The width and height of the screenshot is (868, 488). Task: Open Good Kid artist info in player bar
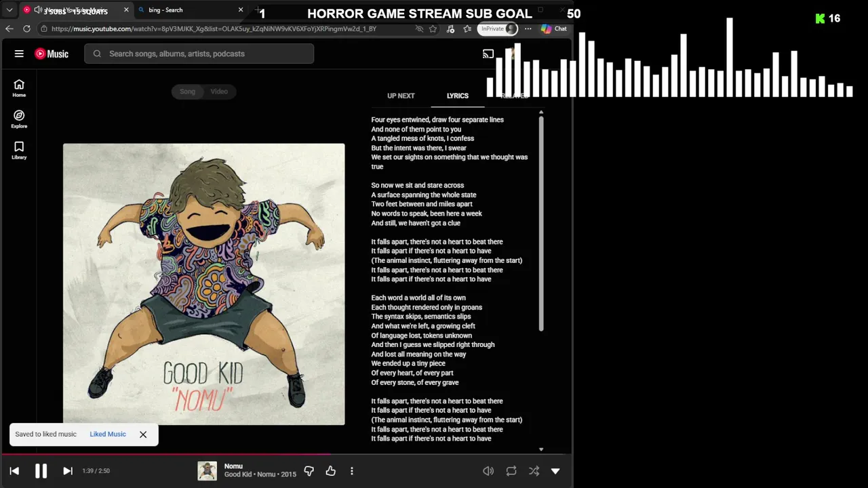[239, 474]
